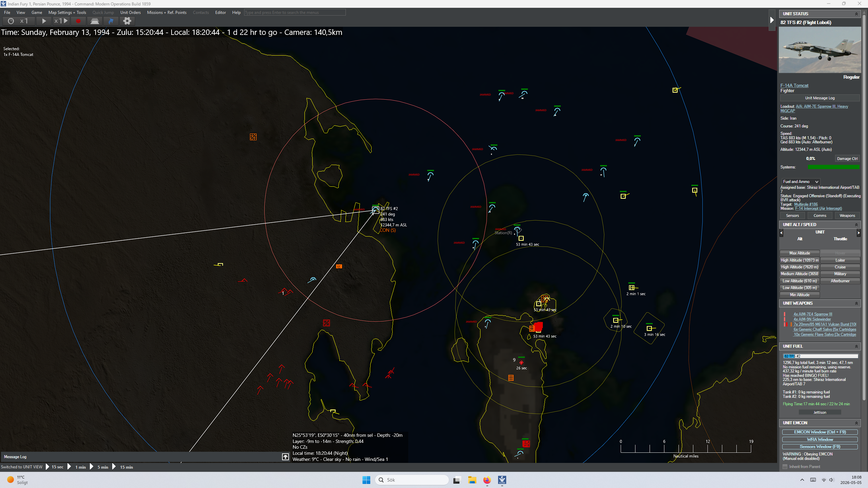Open the Windows Start menu

coord(366,480)
